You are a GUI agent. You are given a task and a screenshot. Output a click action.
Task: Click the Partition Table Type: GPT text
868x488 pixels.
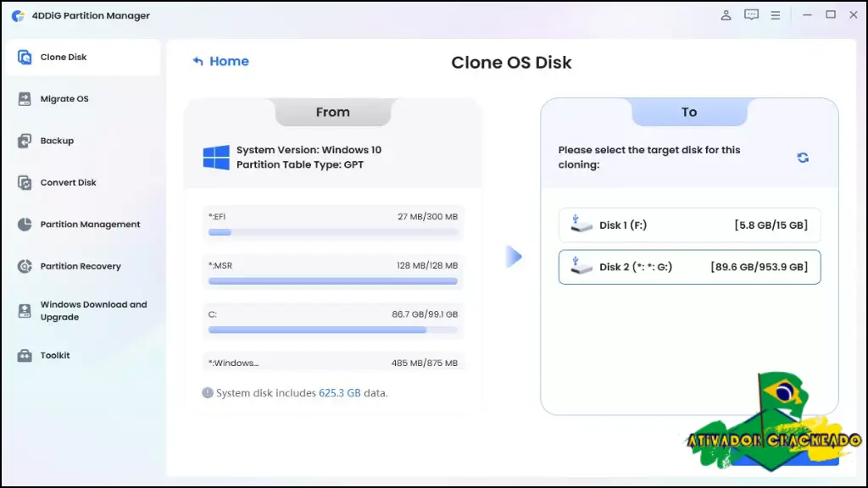(x=300, y=165)
